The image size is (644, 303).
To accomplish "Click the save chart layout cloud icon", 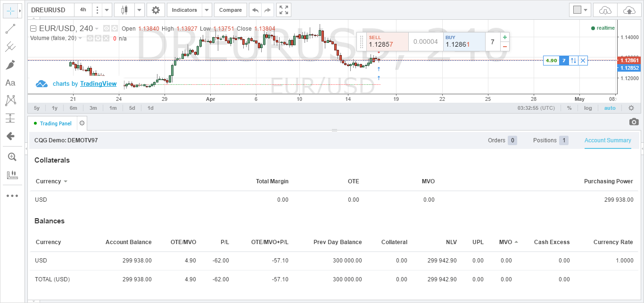I will pyautogui.click(x=629, y=9).
